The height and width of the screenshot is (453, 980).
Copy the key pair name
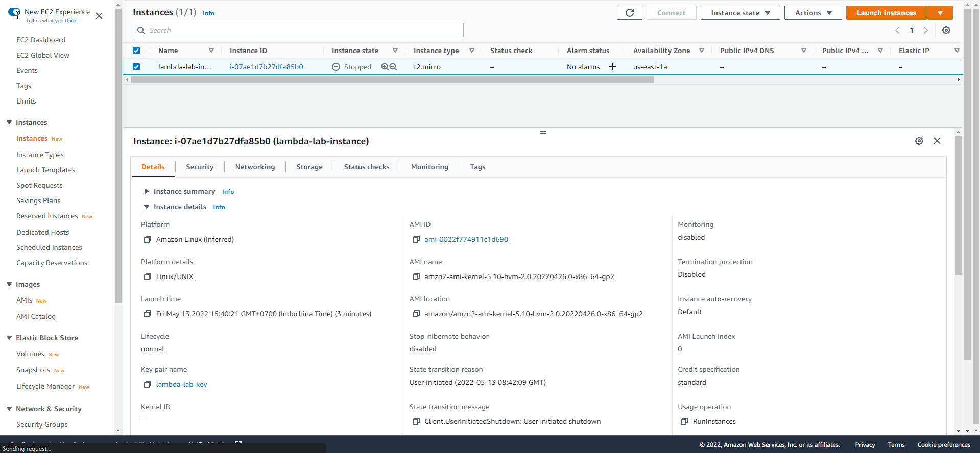tap(148, 384)
